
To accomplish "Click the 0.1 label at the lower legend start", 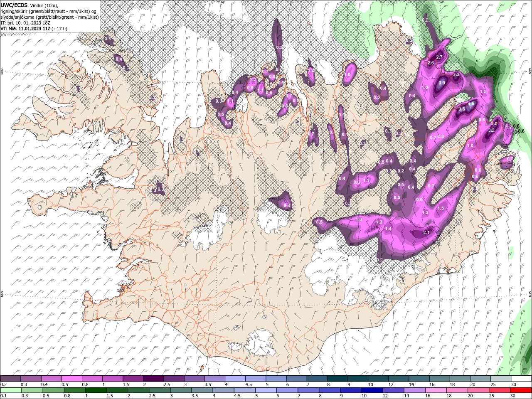I will click(3, 396).
